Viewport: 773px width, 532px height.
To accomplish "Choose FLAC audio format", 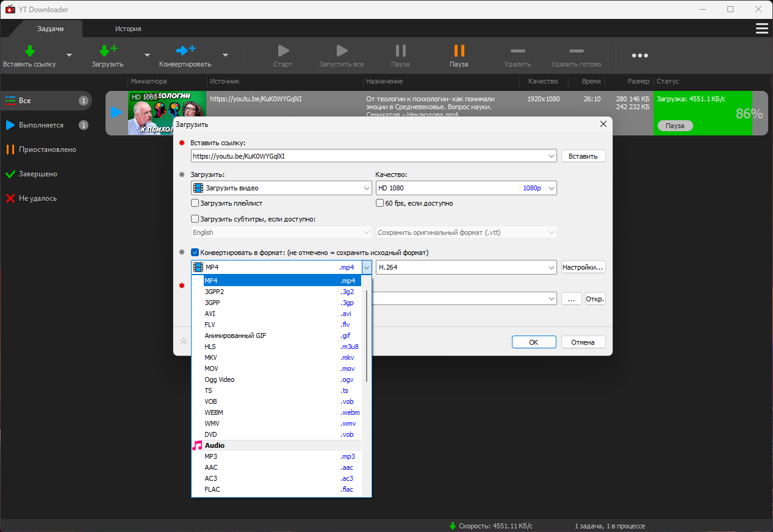I will point(276,489).
